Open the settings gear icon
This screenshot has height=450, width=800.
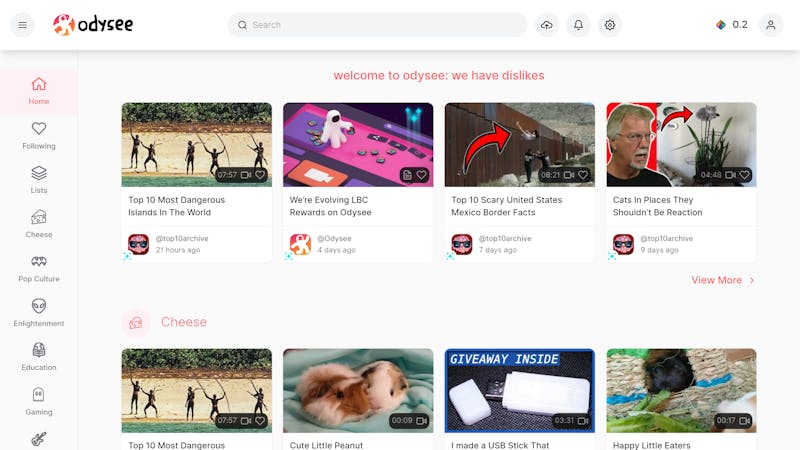point(610,25)
